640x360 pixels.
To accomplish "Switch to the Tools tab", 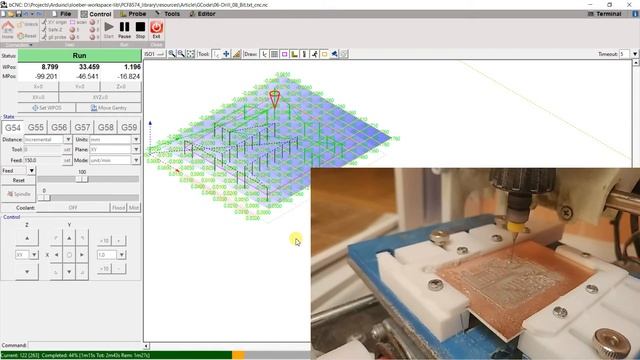I will 168,14.
